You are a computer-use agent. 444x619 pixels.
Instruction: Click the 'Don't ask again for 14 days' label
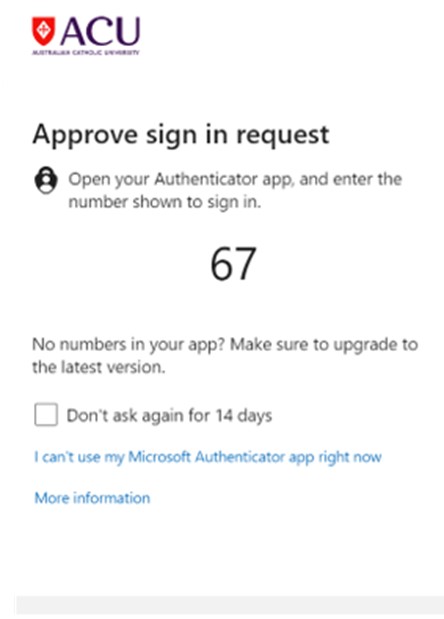(x=169, y=416)
